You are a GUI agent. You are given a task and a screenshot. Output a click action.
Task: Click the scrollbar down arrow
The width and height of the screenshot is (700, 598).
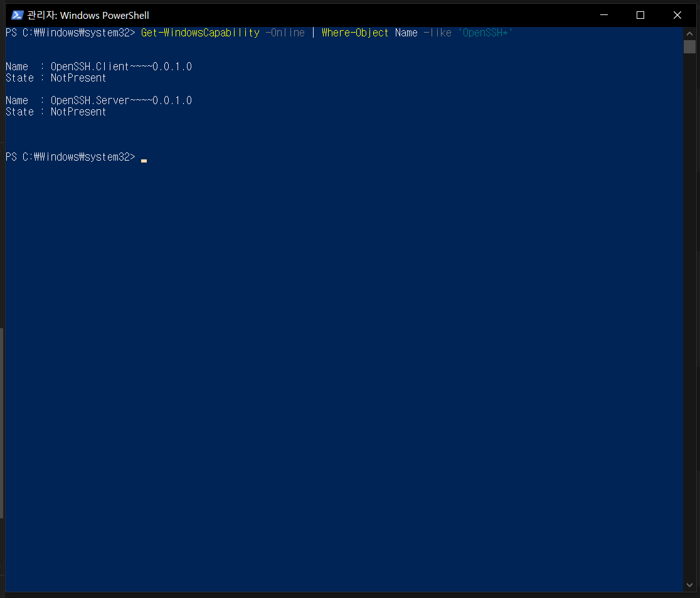coord(689,585)
